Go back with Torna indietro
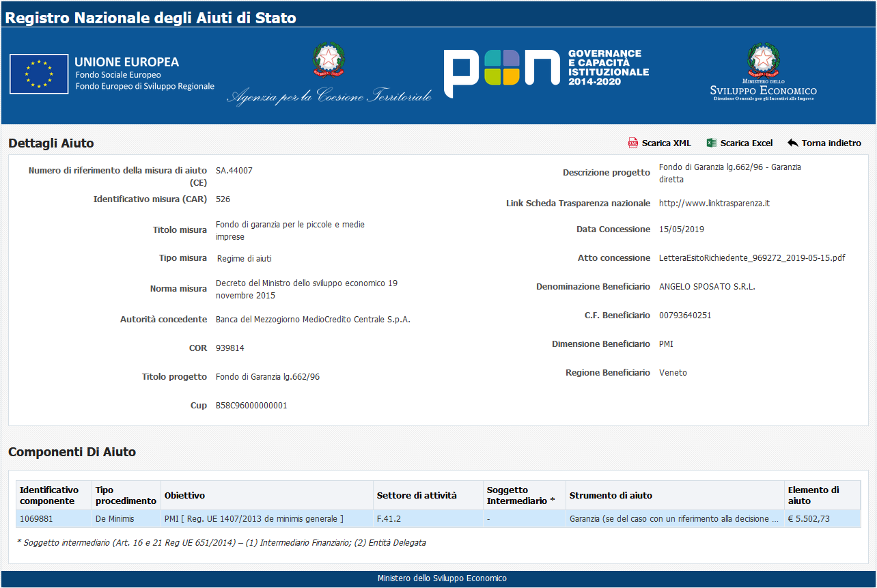This screenshot has height=588, width=877. 831,143
